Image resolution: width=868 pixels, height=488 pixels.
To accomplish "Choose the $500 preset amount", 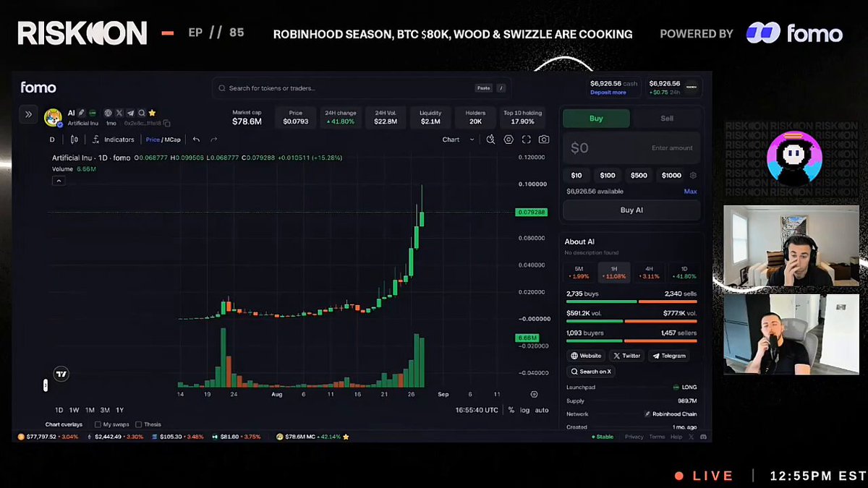I will [639, 175].
